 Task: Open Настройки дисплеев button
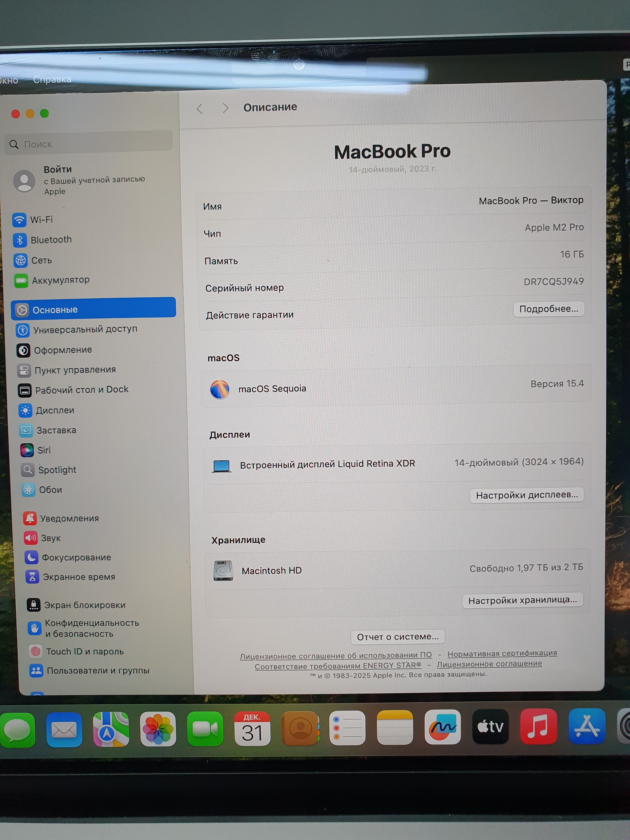pyautogui.click(x=526, y=495)
